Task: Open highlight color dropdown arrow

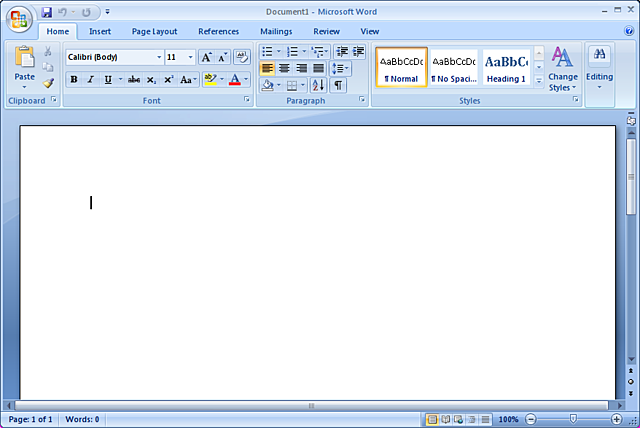Action: (x=222, y=79)
